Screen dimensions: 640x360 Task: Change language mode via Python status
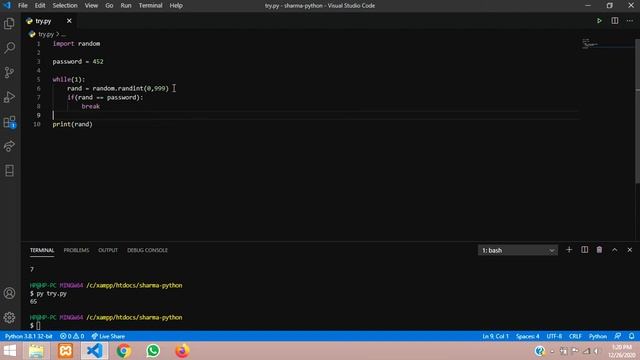coord(598,336)
